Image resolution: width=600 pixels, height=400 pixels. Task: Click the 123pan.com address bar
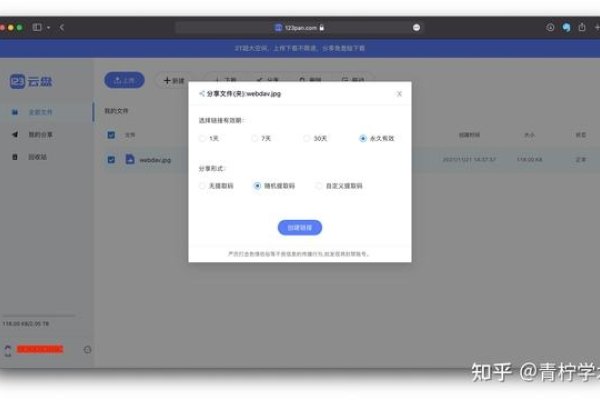click(299, 28)
